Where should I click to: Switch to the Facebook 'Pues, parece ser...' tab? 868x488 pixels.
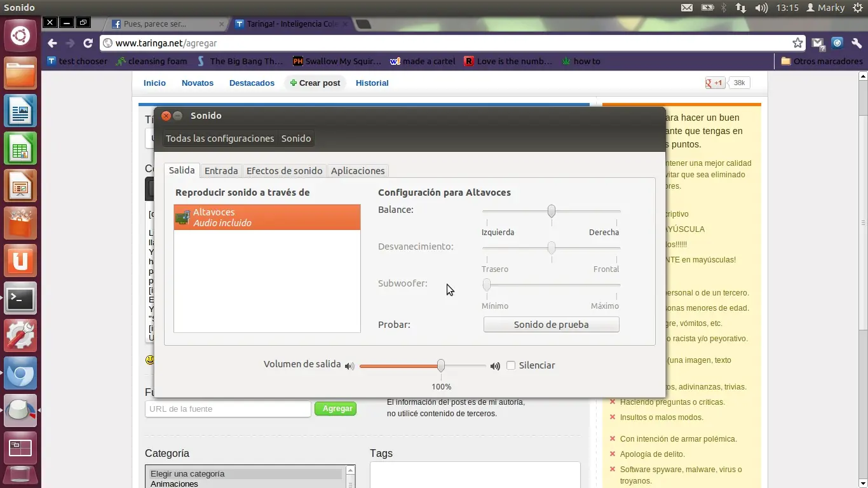click(167, 24)
